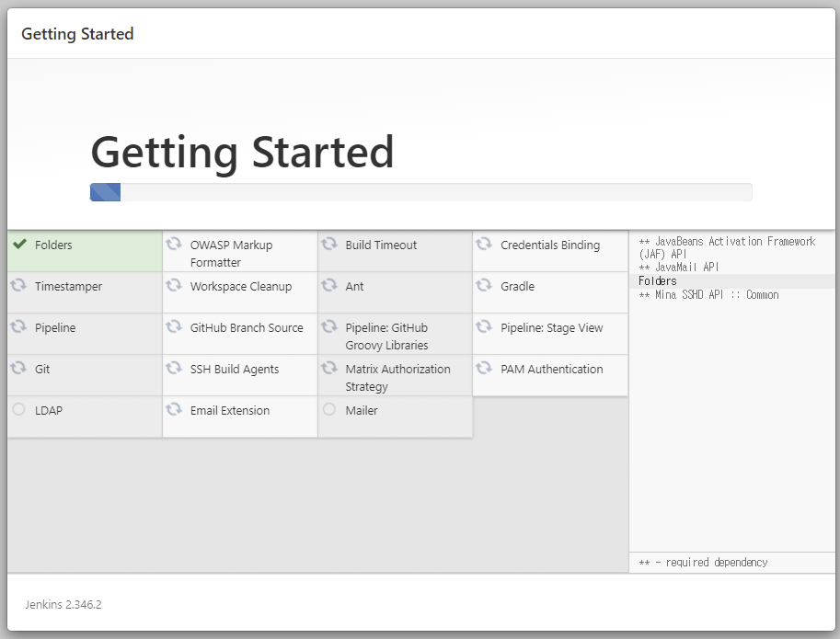This screenshot has width=840, height=639.
Task: Select the Mailer plugin label
Action: click(362, 410)
